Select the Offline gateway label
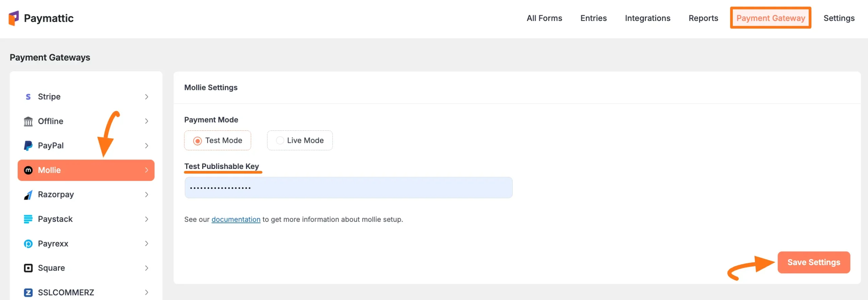This screenshot has height=300, width=868. tap(51, 121)
